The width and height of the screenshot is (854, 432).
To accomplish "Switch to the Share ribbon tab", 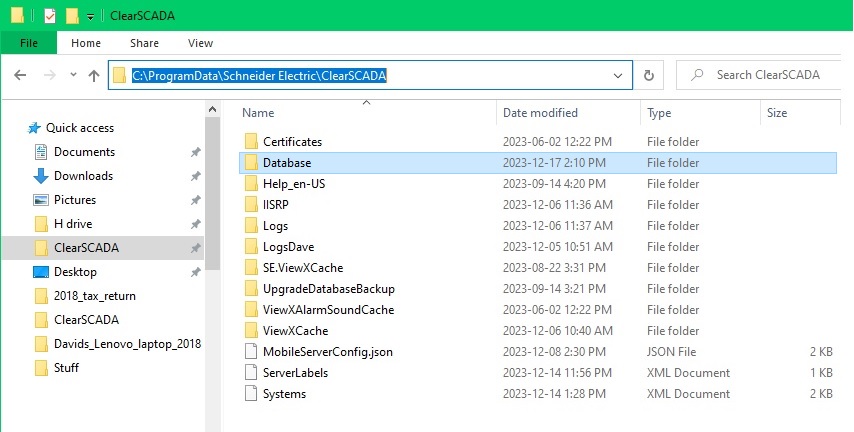I will 144,43.
